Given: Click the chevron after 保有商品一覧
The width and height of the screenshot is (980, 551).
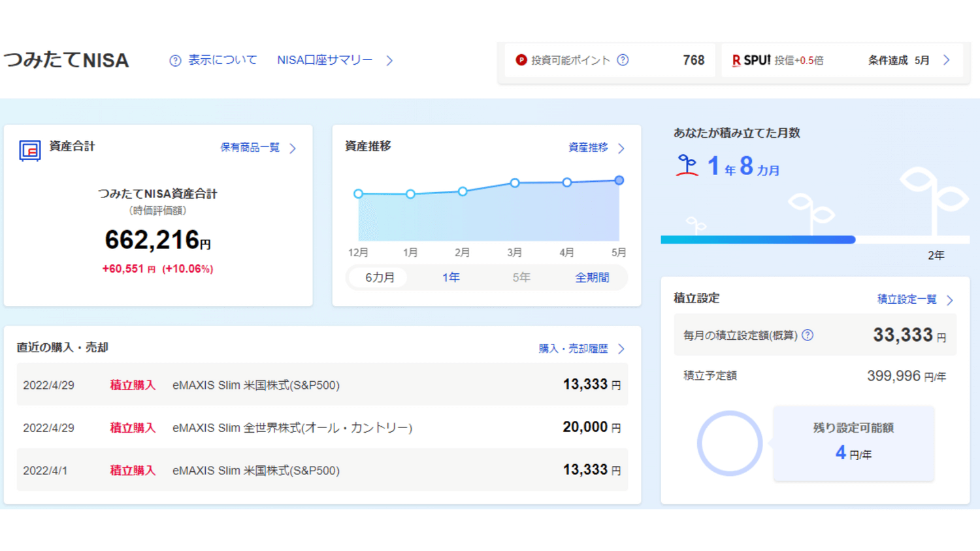Looking at the screenshot, I should [293, 148].
